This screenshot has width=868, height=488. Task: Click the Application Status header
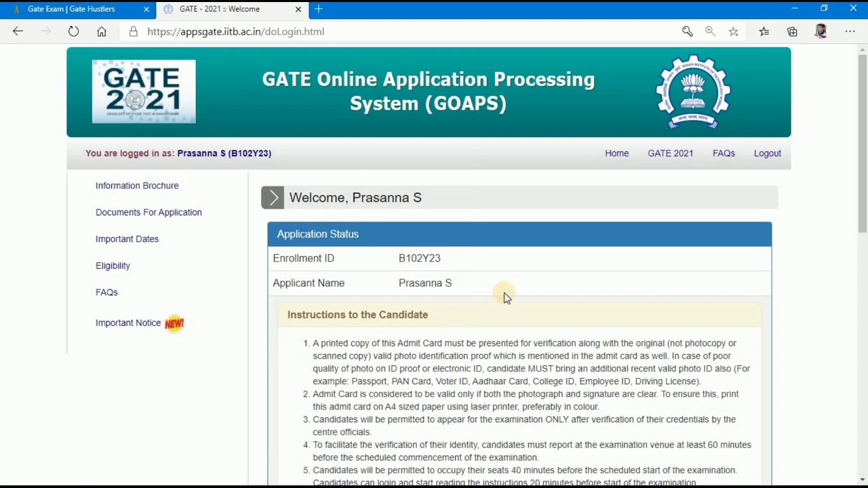point(519,234)
